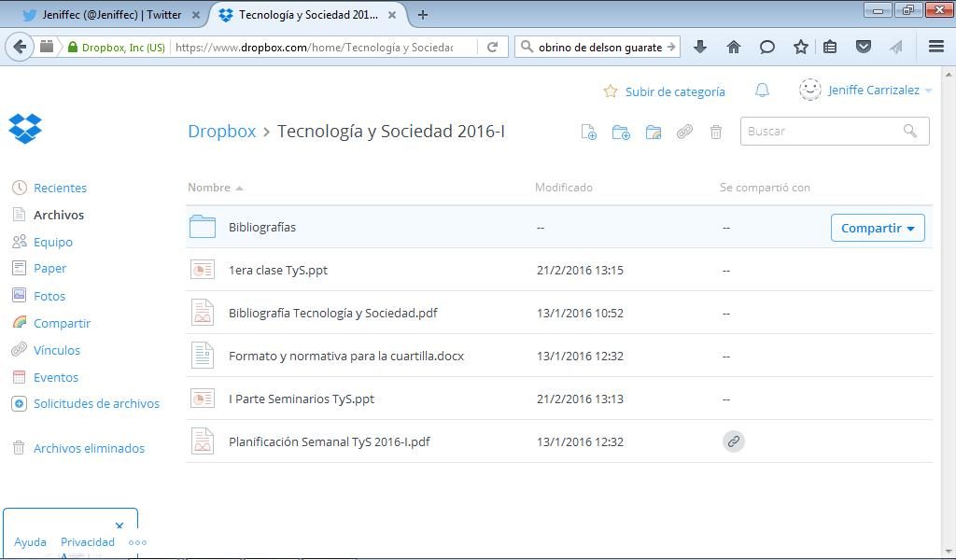The image size is (956, 560).
Task: Open notifications with the bell icon
Action: pos(762,91)
